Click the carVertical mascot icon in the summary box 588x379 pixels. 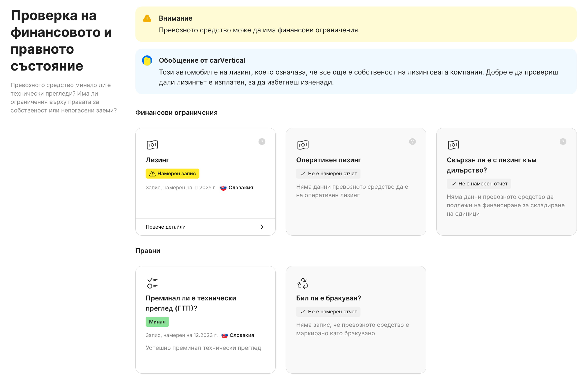coord(147,60)
